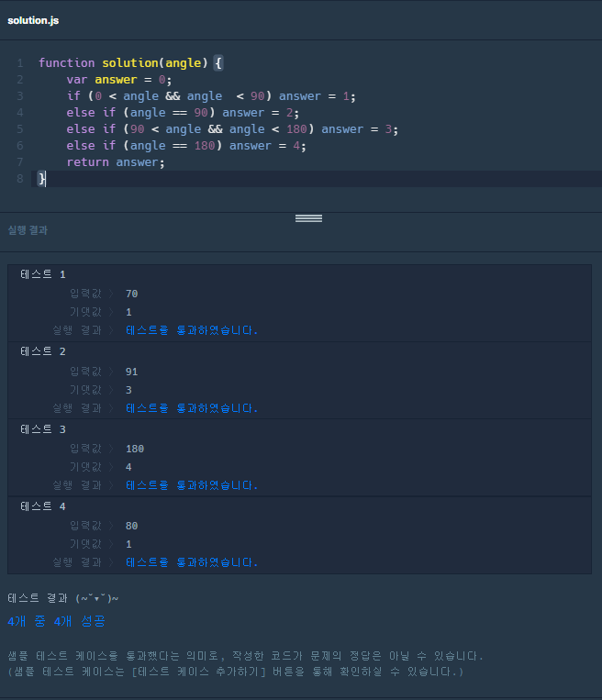Click the 테스트 결과 summary label
Screen dimensions: 602x700
coord(63,598)
